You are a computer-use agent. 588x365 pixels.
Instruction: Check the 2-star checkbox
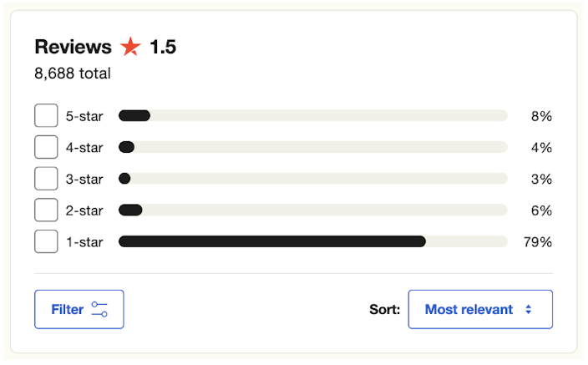pyautogui.click(x=46, y=210)
